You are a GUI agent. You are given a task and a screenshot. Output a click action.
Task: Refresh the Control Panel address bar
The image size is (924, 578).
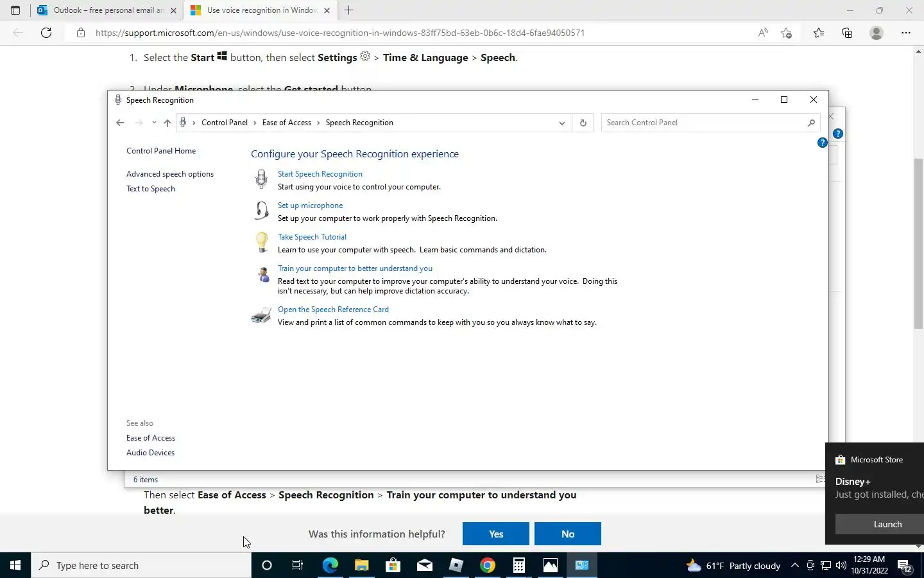(583, 123)
